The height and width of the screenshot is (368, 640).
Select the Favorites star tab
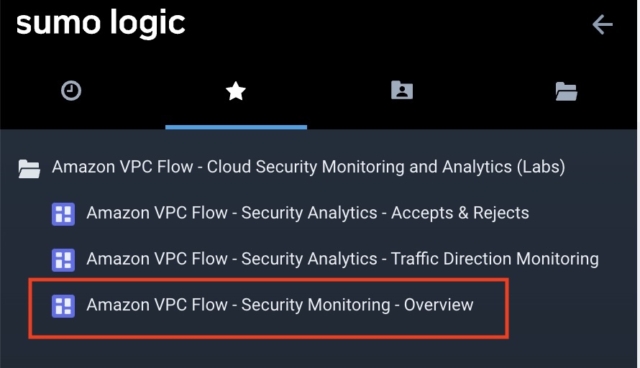tap(236, 91)
